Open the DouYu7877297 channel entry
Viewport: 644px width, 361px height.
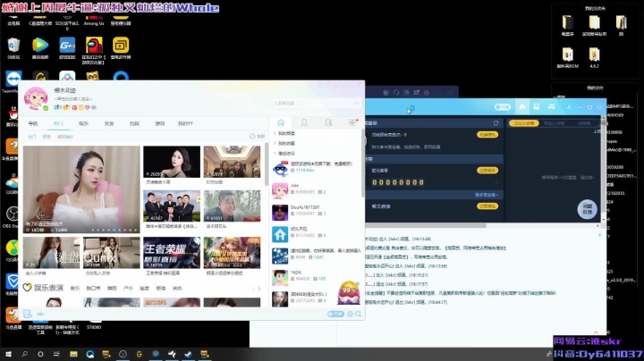[317, 211]
